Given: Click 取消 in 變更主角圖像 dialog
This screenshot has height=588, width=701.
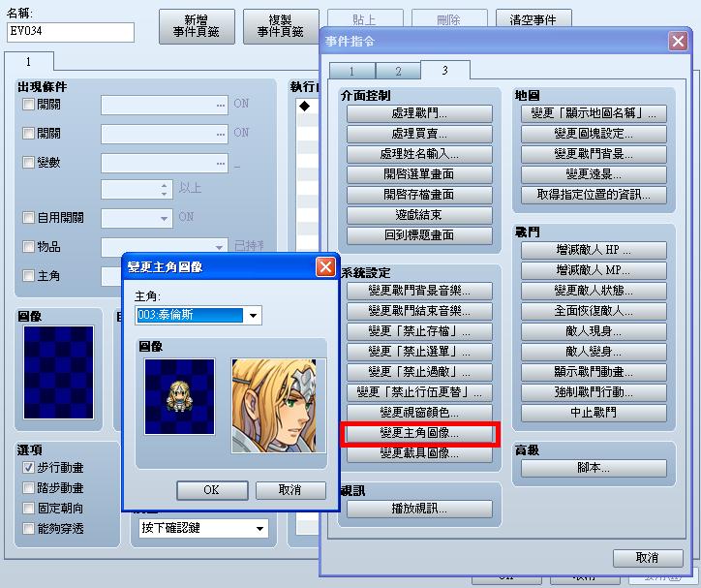Looking at the screenshot, I should point(290,490).
